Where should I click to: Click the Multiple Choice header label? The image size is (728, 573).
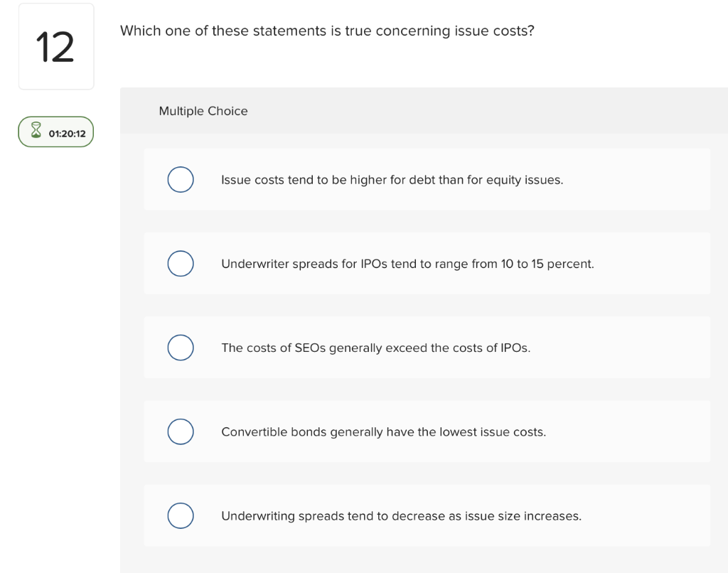click(203, 111)
